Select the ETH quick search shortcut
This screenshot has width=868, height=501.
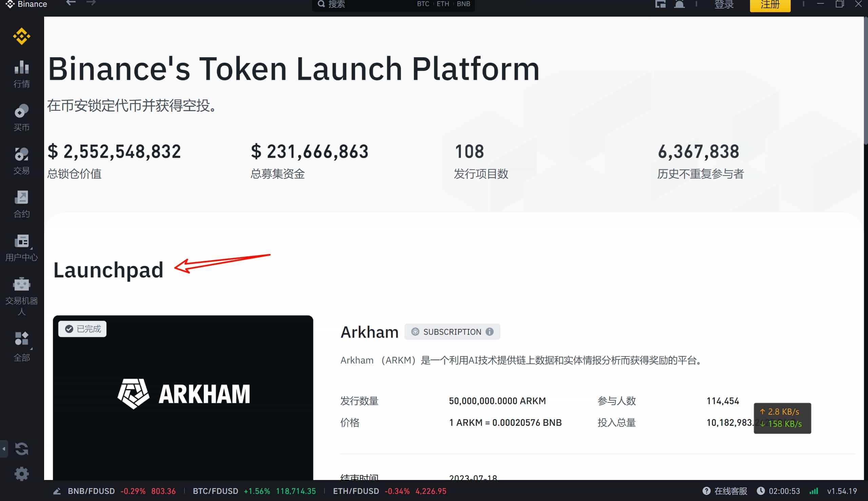click(443, 4)
